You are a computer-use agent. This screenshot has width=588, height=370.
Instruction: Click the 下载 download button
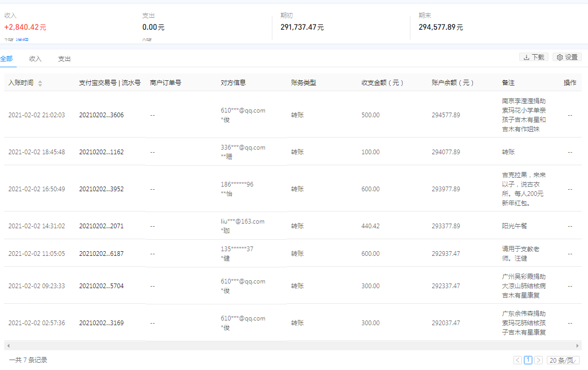534,57
